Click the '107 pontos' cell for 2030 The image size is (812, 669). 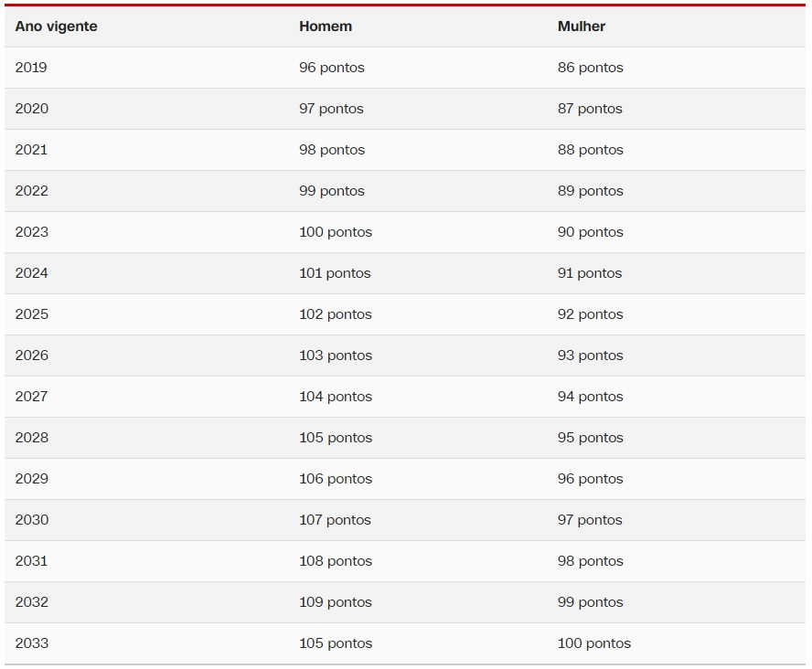[335, 520]
